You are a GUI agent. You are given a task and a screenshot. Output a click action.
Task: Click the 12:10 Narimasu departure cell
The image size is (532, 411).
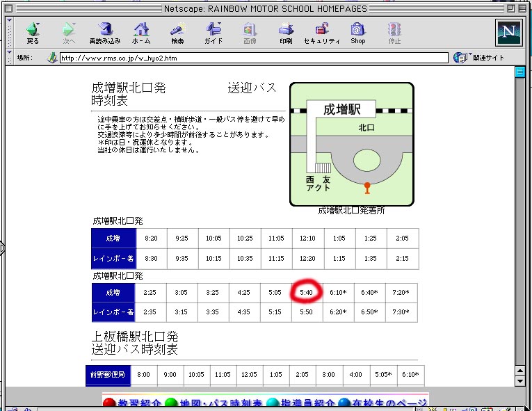click(x=307, y=239)
